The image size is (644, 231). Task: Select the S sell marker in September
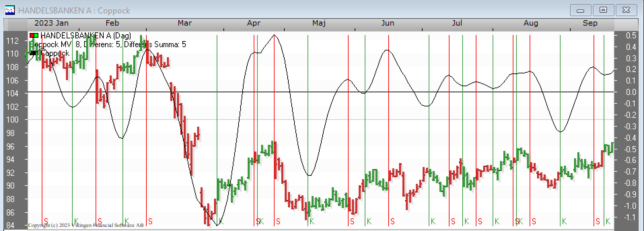coord(598,221)
